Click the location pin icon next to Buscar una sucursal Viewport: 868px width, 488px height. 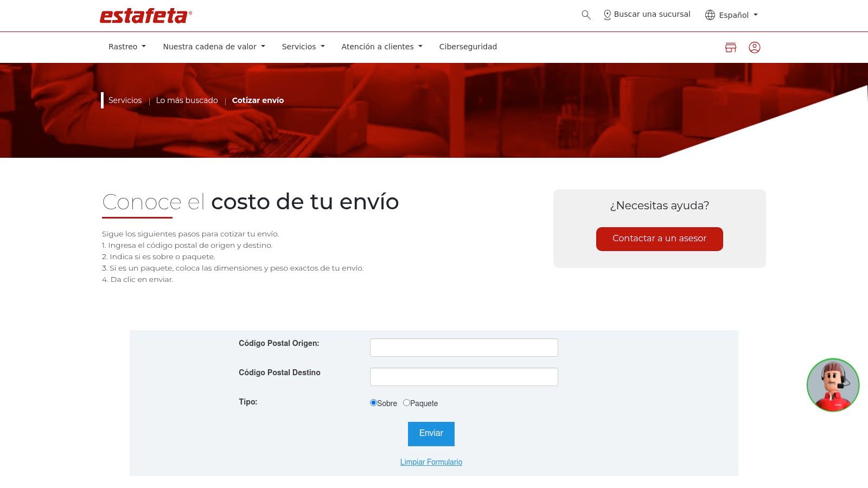click(607, 15)
